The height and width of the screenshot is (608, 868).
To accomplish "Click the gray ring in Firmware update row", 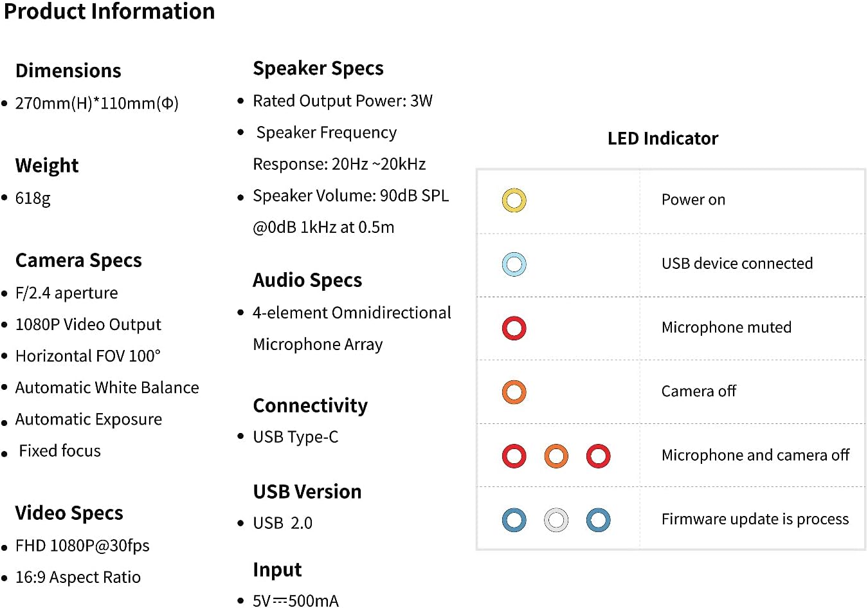I will (x=556, y=520).
